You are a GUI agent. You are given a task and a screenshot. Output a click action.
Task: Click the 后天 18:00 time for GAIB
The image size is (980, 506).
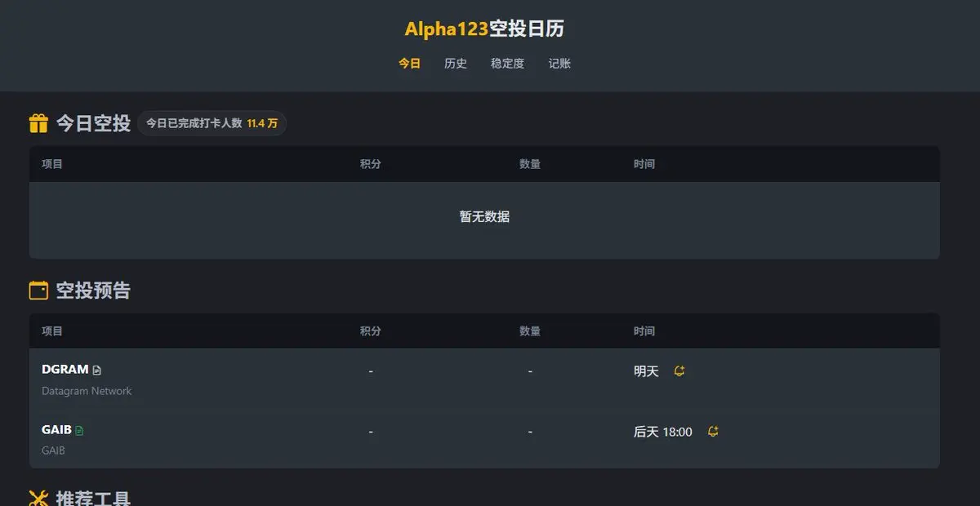(x=662, y=432)
